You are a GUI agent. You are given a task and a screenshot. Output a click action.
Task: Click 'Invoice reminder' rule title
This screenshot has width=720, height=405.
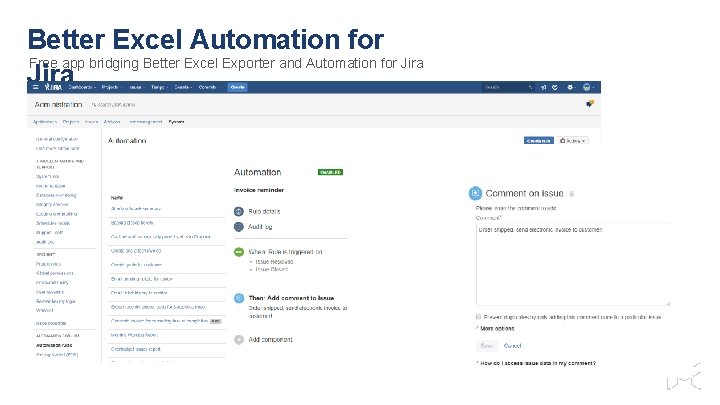point(259,190)
